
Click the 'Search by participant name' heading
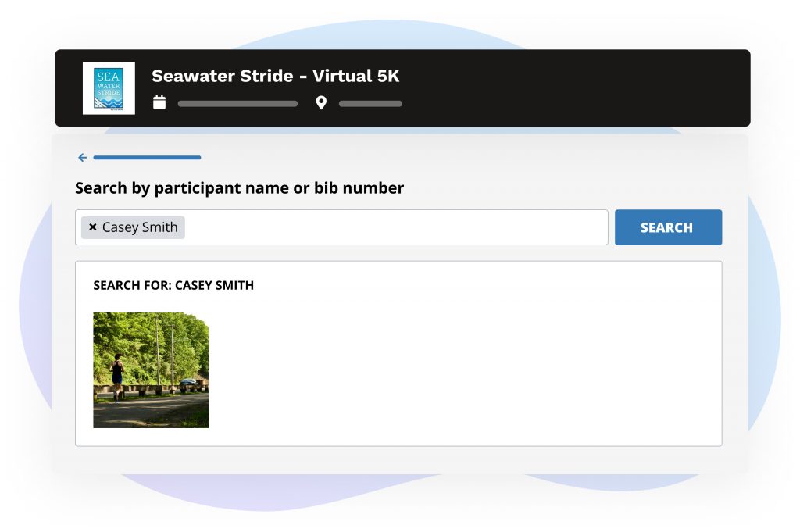[x=239, y=187]
